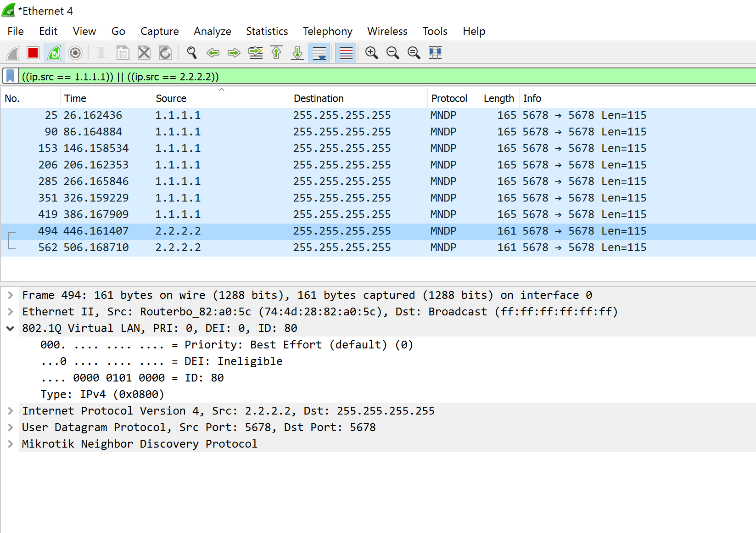Image resolution: width=756 pixels, height=533 pixels.
Task: Save the capture file
Action: (123, 53)
